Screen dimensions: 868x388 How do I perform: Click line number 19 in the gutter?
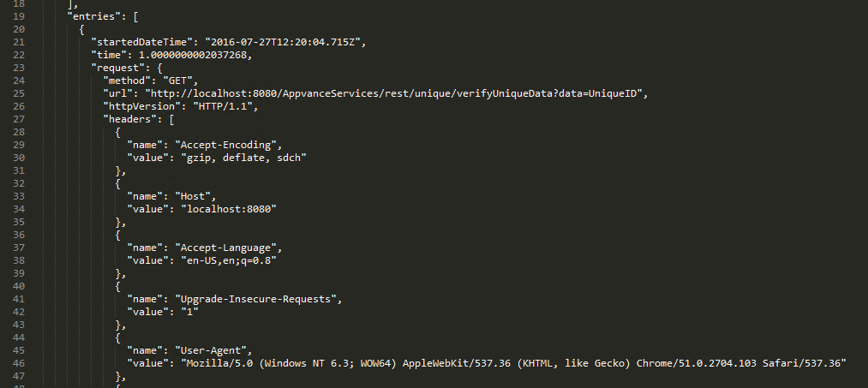[20, 16]
